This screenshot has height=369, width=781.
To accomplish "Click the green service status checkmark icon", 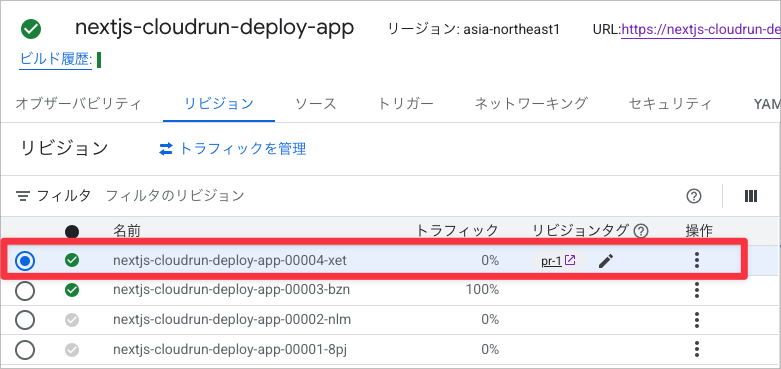I will (x=31, y=29).
